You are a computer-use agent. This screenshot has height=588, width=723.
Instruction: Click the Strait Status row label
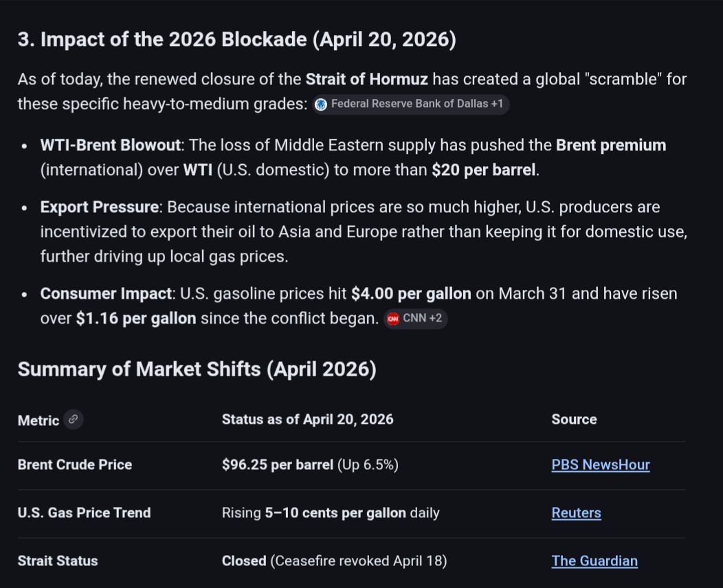58,561
